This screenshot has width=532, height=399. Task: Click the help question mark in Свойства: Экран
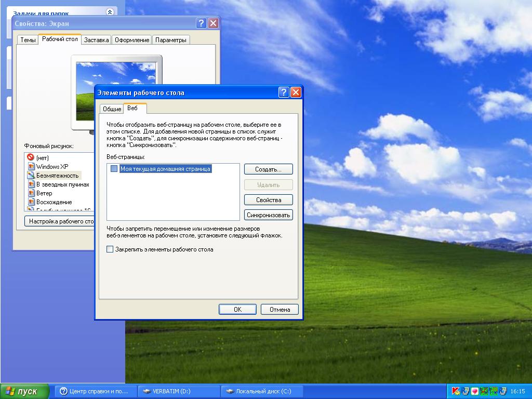(x=201, y=23)
